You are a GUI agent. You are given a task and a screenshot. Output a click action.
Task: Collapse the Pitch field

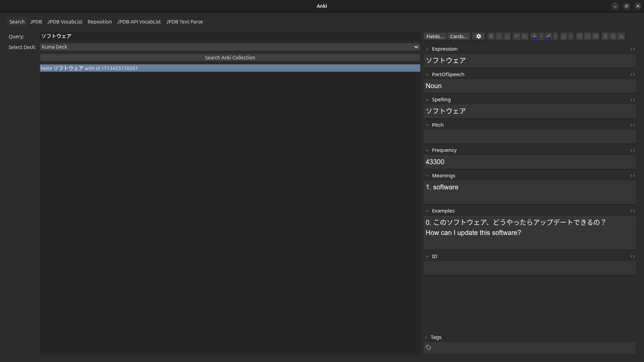coord(427,125)
